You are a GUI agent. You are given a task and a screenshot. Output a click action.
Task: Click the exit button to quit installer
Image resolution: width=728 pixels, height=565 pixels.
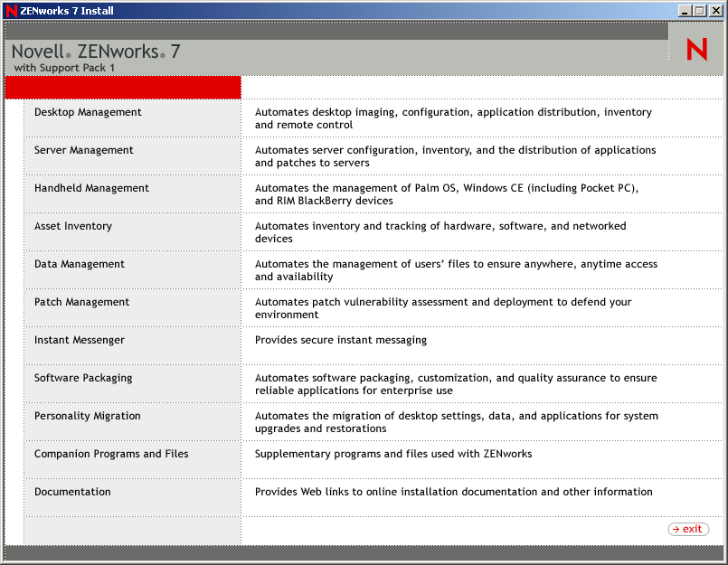coord(687,529)
